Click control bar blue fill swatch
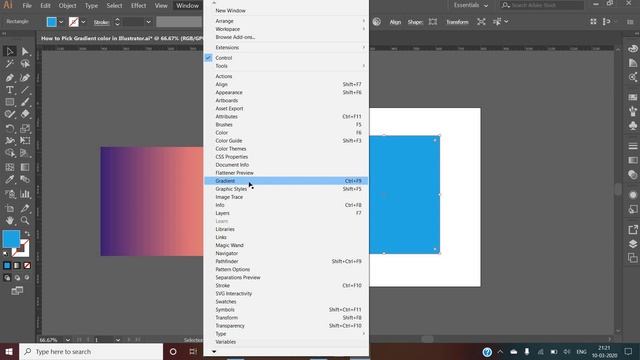Viewport: 640px width, 360px height. coord(51,22)
